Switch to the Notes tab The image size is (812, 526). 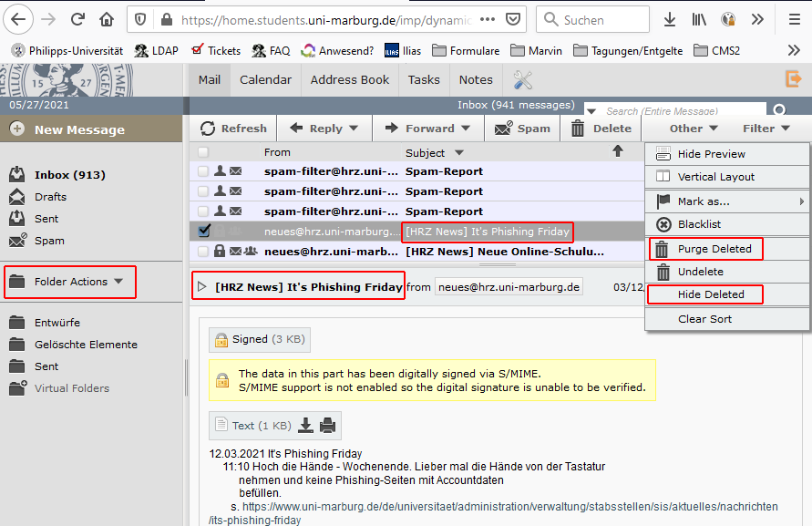(x=476, y=80)
